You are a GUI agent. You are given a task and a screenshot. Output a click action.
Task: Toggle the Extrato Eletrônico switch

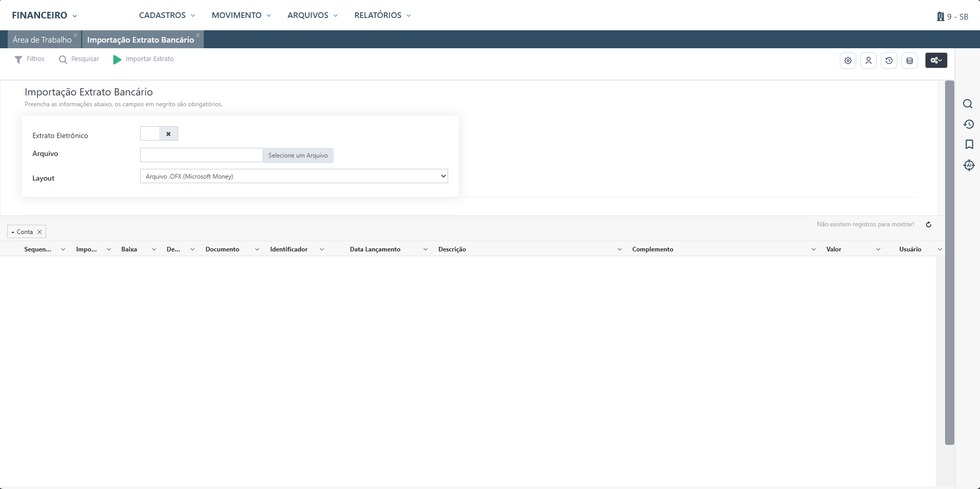[x=159, y=134]
